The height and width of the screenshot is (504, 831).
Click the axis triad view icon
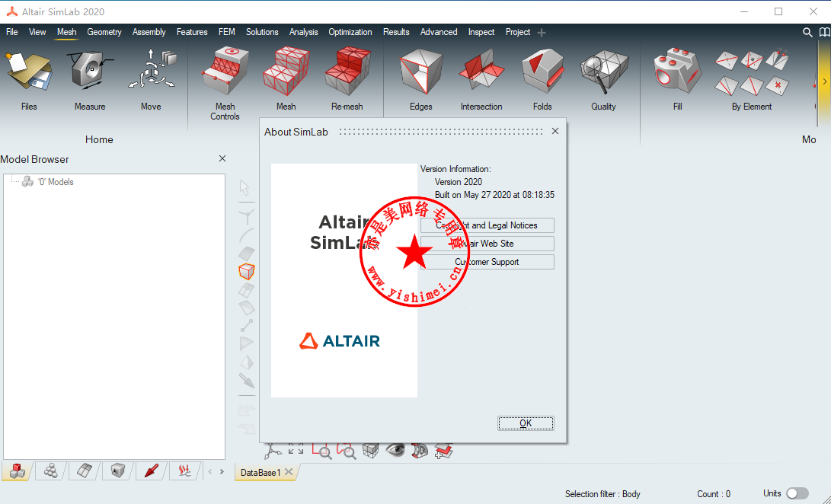(273, 451)
